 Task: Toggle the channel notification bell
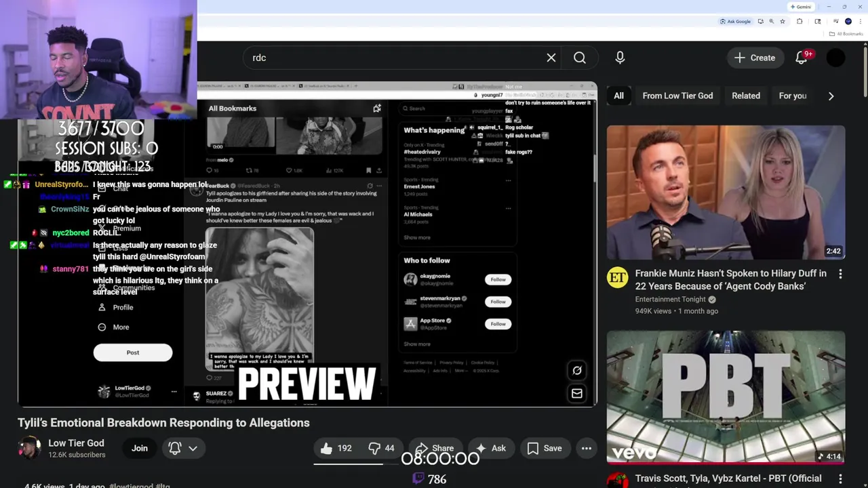tap(175, 448)
